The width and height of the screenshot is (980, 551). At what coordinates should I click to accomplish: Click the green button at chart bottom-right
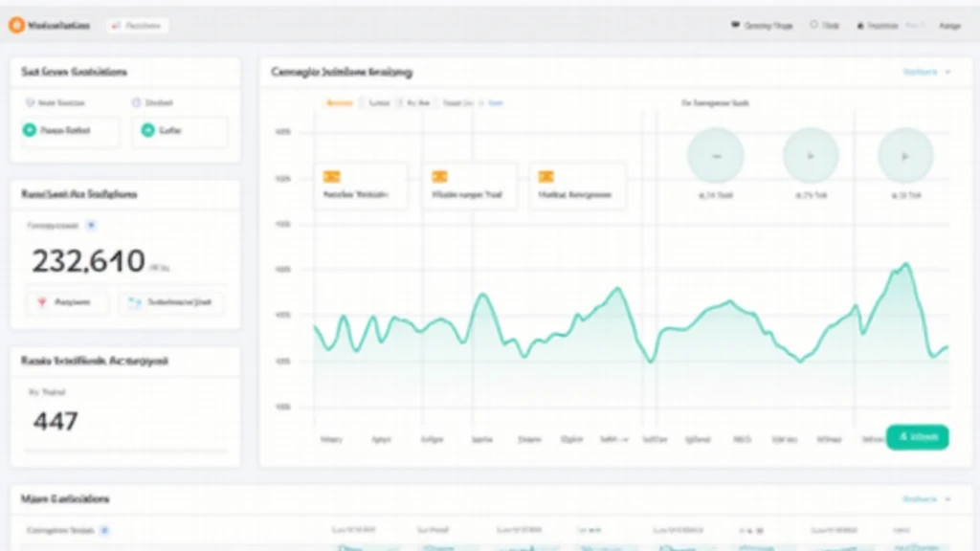(x=917, y=437)
